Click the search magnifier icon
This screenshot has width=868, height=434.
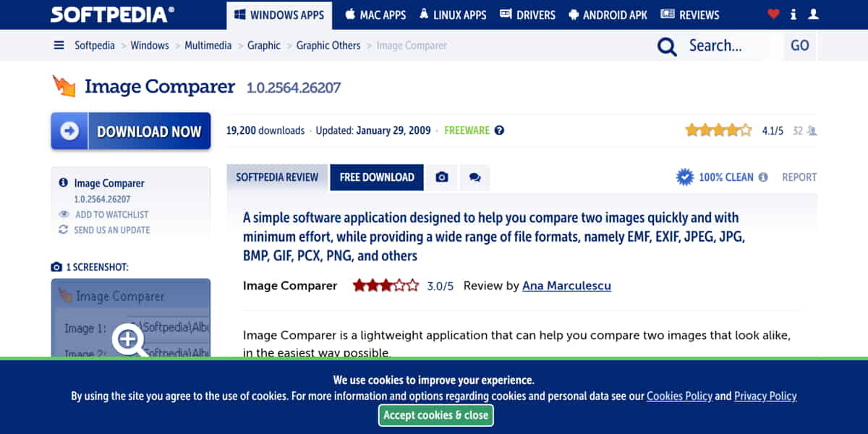(666, 46)
